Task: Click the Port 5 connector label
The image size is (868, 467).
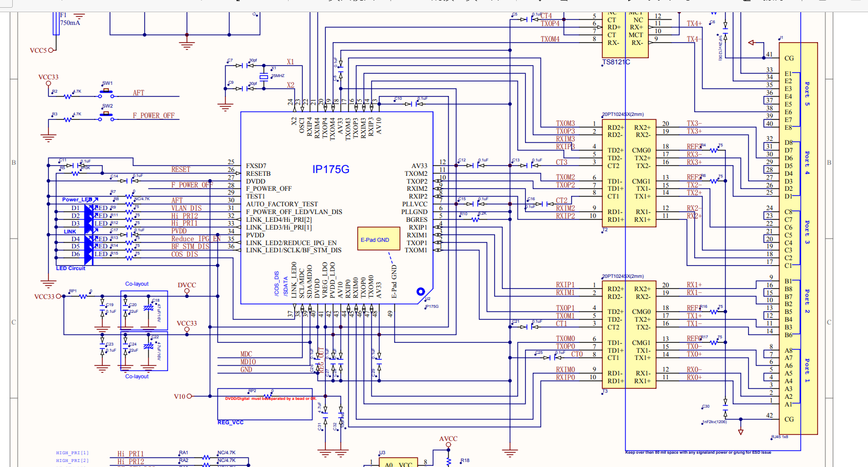Action: pyautogui.click(x=808, y=94)
